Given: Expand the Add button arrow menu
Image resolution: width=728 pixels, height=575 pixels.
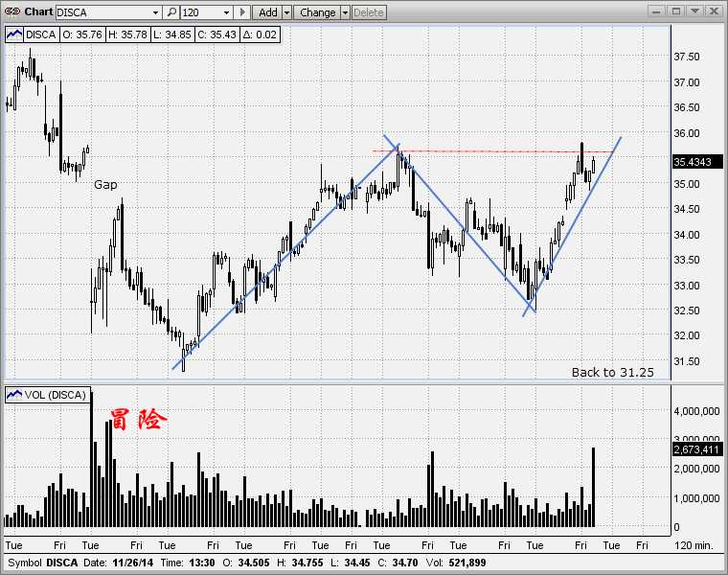Looking at the screenshot, I should pos(286,12).
